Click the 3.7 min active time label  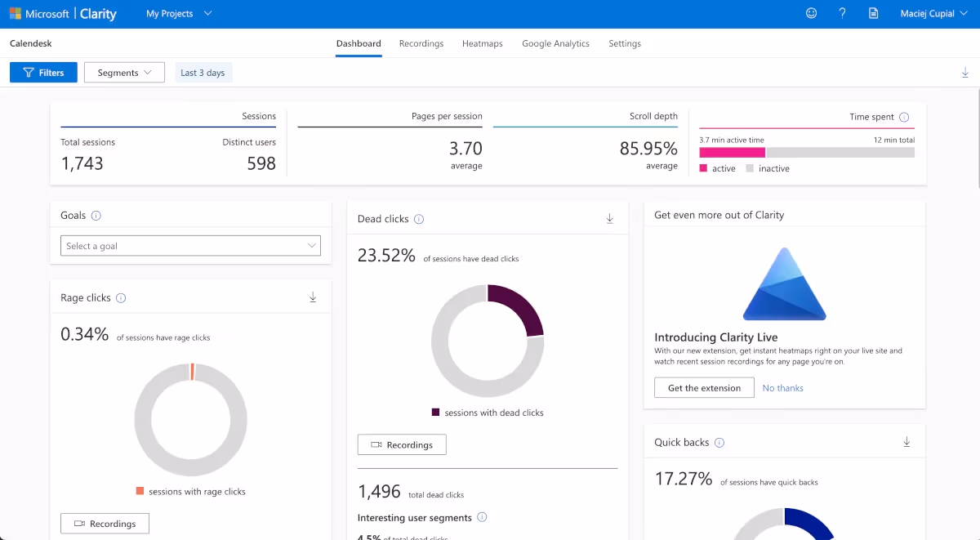732,141
